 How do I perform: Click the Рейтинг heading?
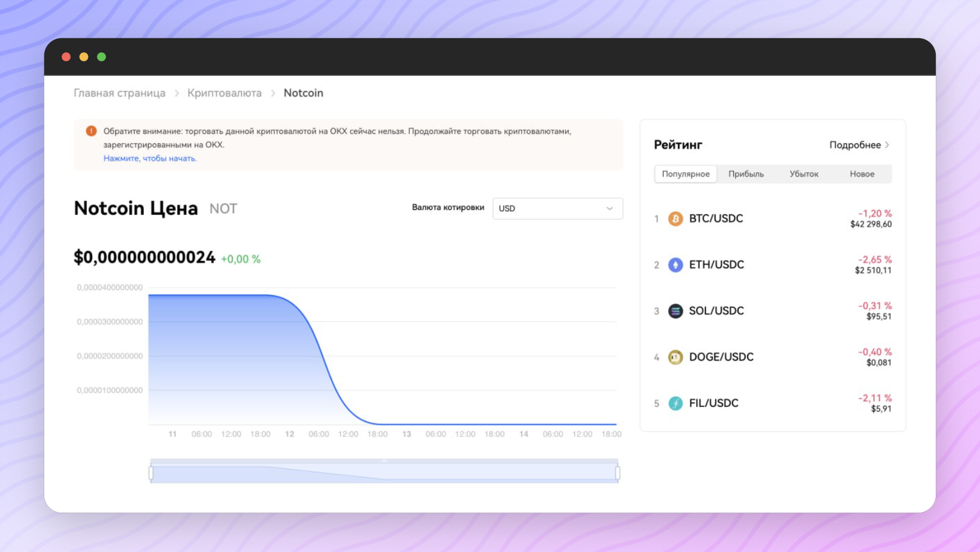[678, 145]
